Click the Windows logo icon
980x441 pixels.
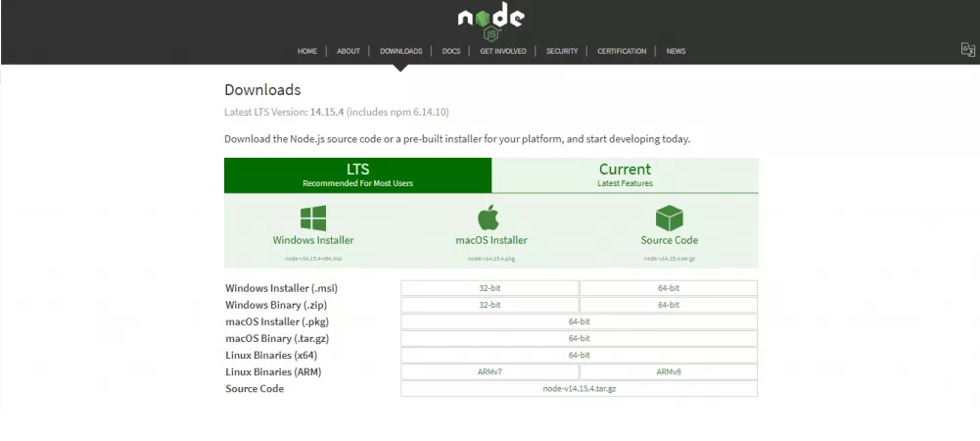tap(313, 219)
